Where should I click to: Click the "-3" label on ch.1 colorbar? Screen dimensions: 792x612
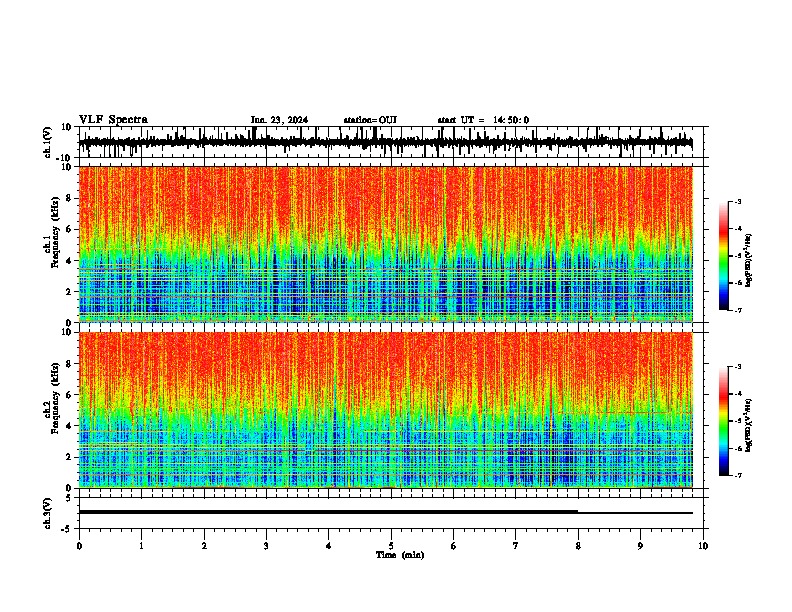click(737, 201)
